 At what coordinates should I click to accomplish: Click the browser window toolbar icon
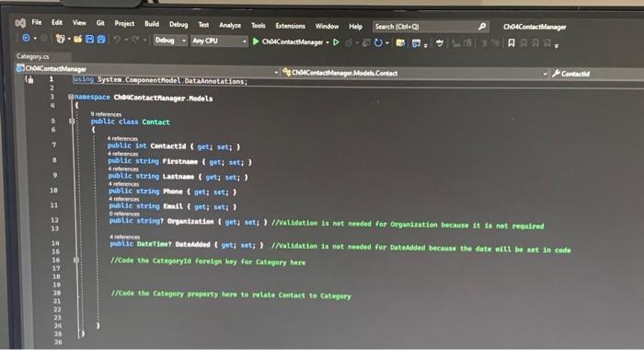[x=416, y=42]
